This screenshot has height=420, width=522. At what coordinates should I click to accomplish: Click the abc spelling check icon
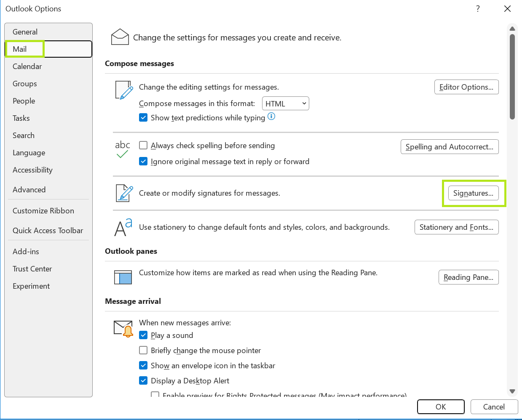[x=122, y=149]
